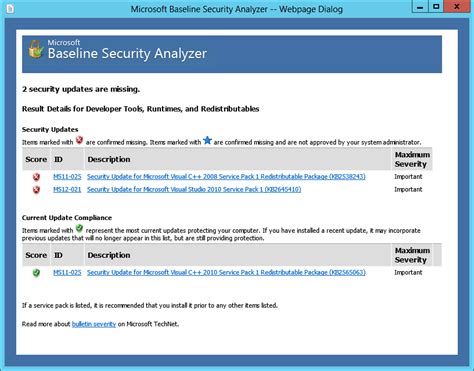Viewport: 474px width, 371px height.
Task: Open MS11-025 bulletin ID in Security Updates table
Action: 67,177
